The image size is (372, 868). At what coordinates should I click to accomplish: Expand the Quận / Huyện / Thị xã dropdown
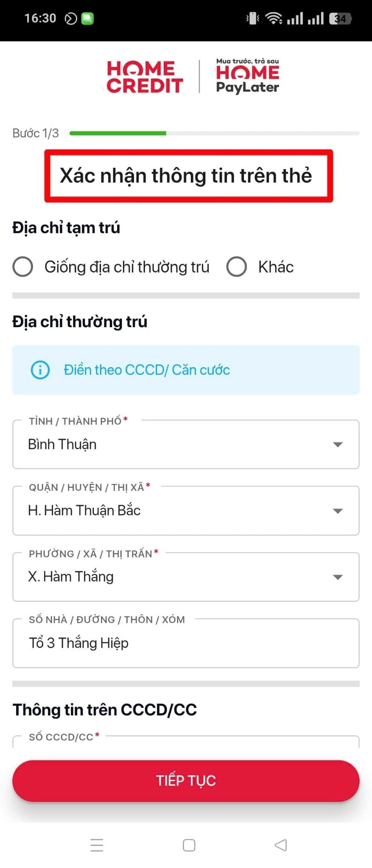tap(186, 510)
